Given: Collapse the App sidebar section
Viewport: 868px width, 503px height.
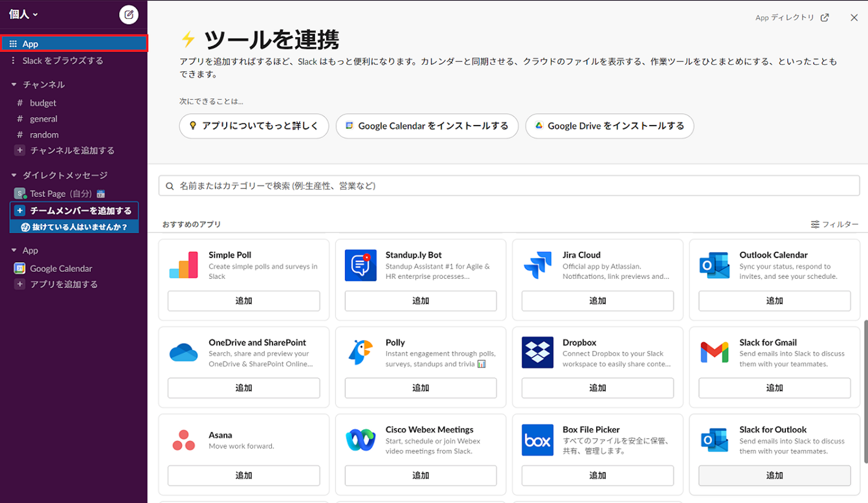Looking at the screenshot, I should click(14, 250).
